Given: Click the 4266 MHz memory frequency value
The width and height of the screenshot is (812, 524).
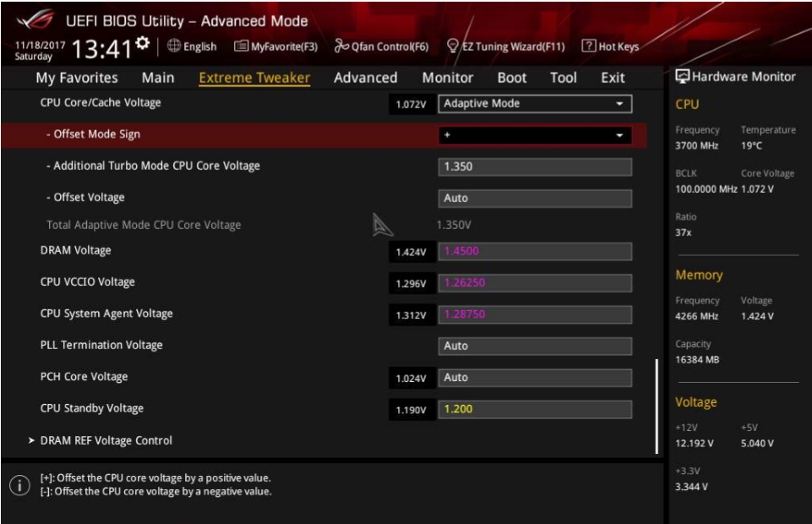Looking at the screenshot, I should 696,316.
